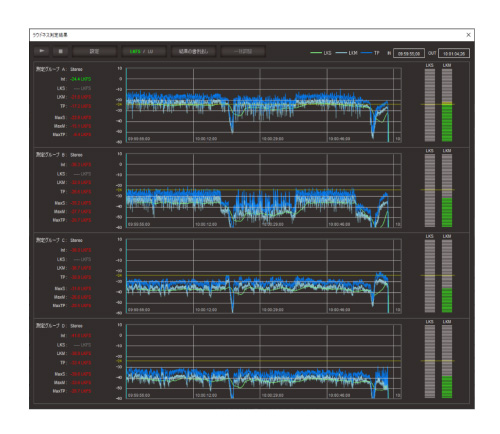The height and width of the screenshot is (434, 500).
Task: Click the MaxS value in group D
Action: tap(81, 374)
